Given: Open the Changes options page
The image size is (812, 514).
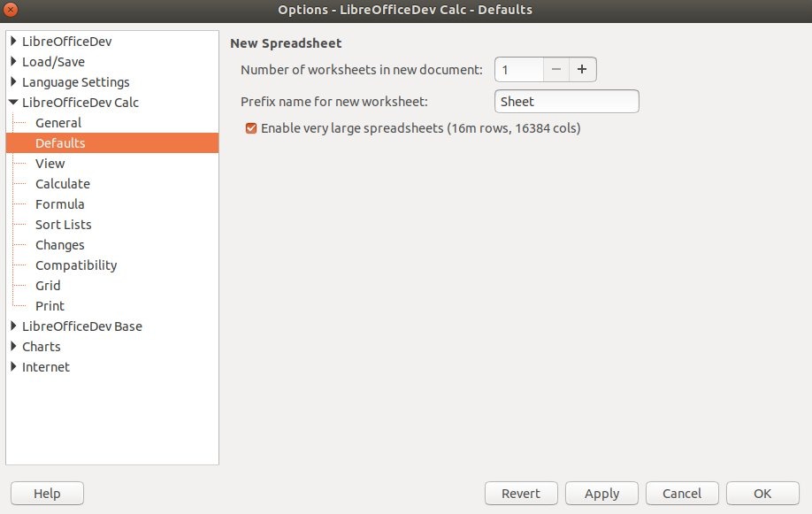Looking at the screenshot, I should tap(60, 244).
